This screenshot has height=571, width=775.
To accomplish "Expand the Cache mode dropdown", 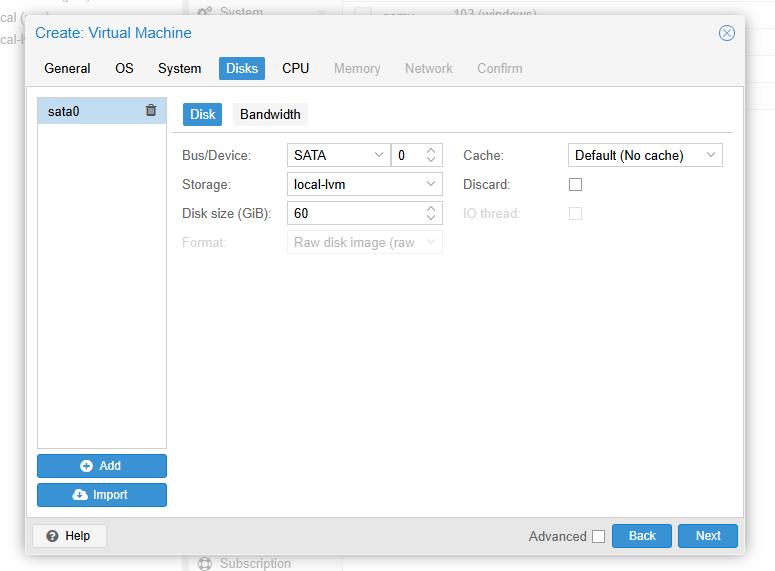I will point(711,155).
